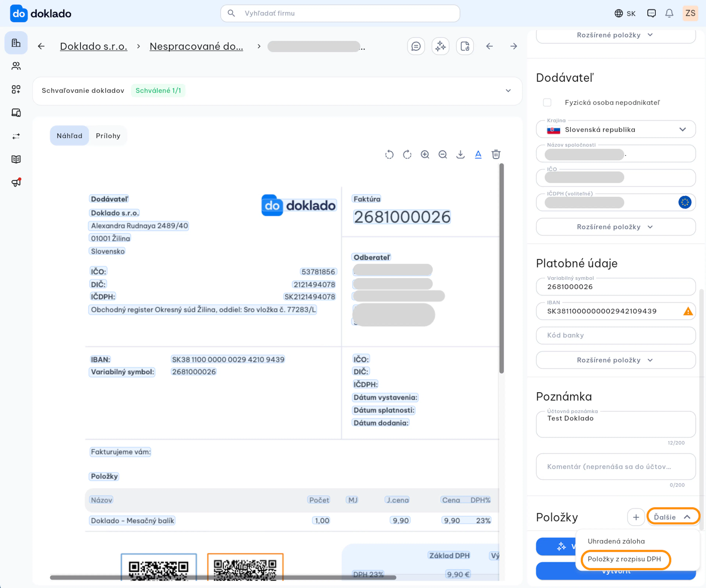
Task: Go to next document arrow
Action: [x=514, y=46]
